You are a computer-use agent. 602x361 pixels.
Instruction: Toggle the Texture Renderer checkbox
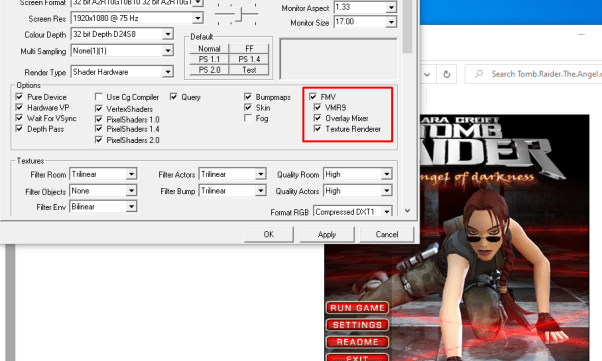pos(318,129)
